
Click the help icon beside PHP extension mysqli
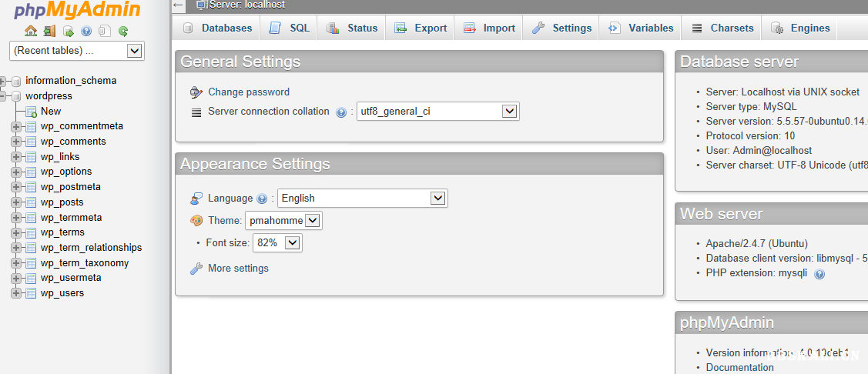(819, 274)
